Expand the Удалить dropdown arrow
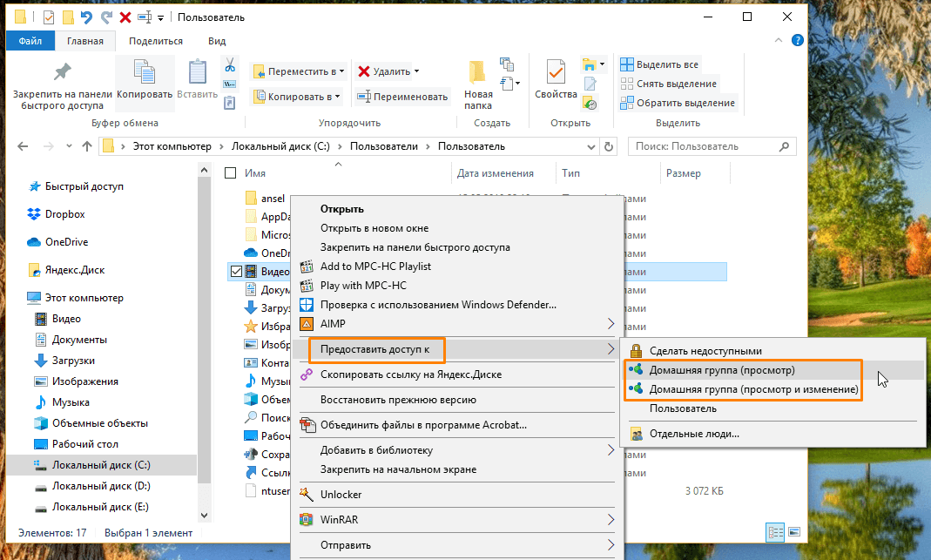 coord(417,71)
